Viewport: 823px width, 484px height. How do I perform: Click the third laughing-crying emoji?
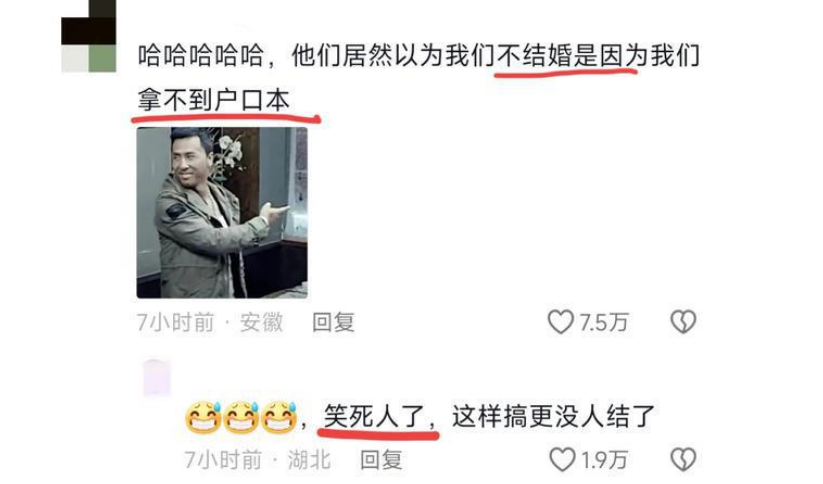pyautogui.click(x=279, y=418)
